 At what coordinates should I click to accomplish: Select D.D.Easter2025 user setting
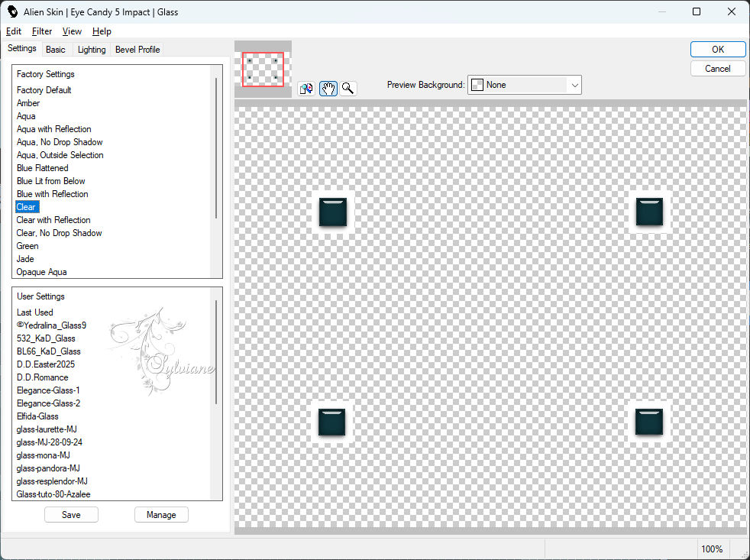click(46, 364)
